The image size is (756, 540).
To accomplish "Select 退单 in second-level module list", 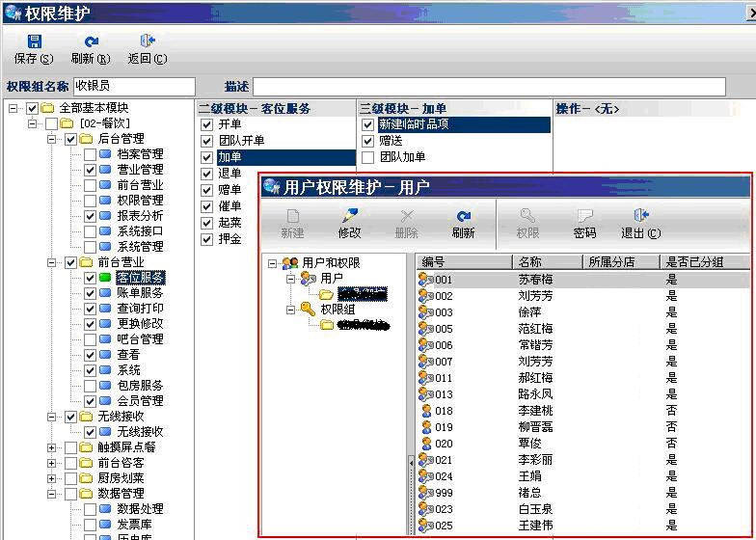I will (229, 174).
